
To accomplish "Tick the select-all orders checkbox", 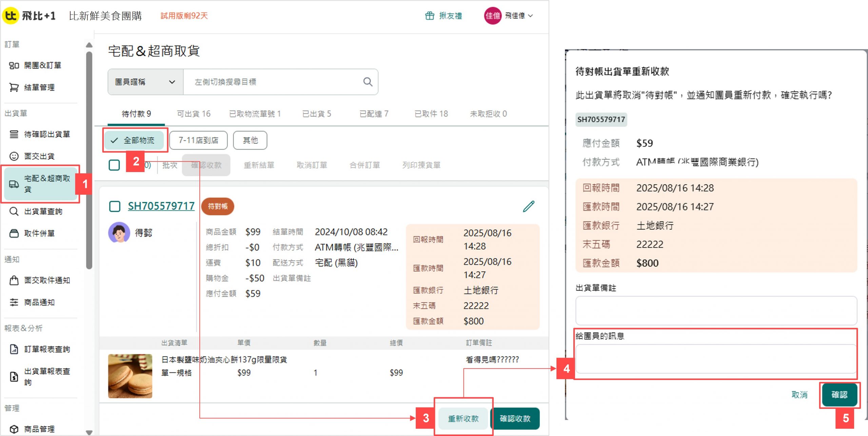I will pos(114,165).
